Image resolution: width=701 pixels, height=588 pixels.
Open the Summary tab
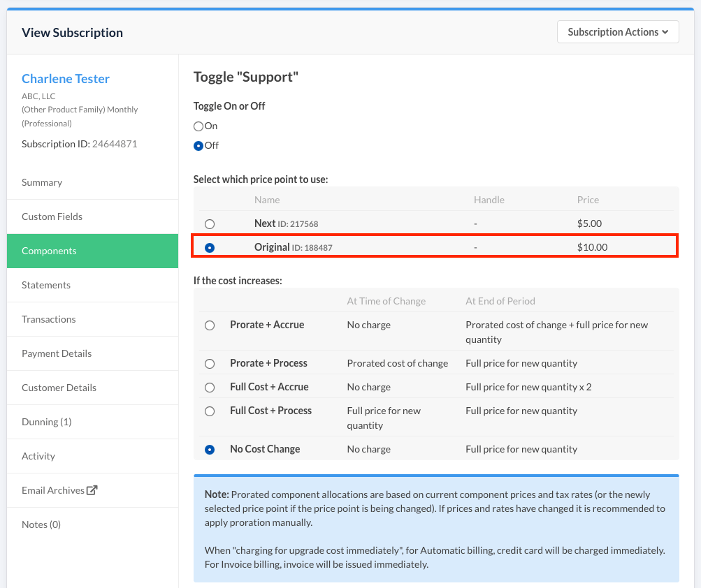(x=42, y=182)
